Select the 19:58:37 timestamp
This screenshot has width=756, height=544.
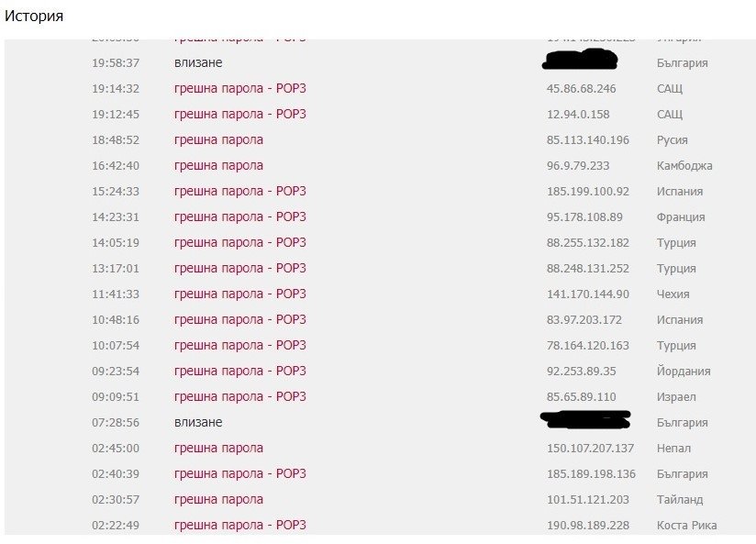click(116, 63)
